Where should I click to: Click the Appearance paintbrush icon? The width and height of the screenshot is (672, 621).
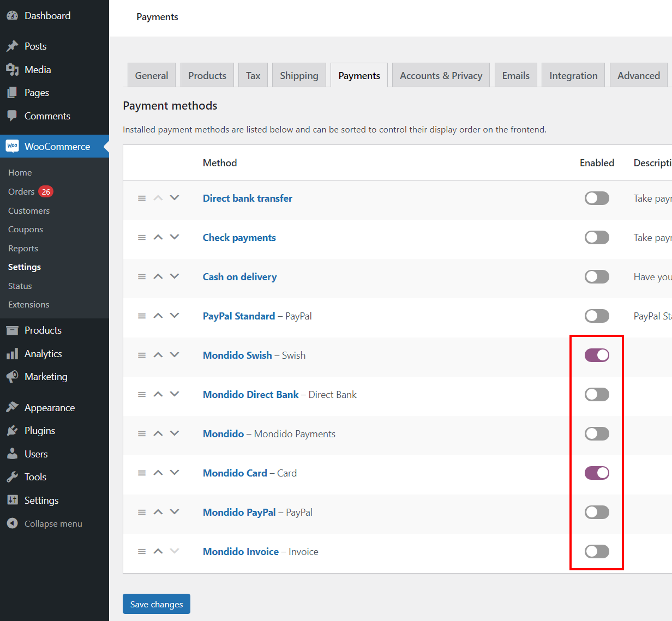[12, 408]
